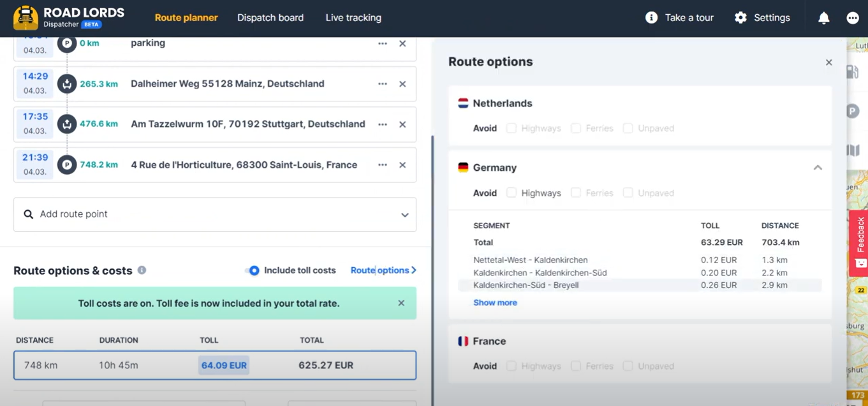Viewport: 868px width, 406px height.
Task: Open notifications via the bell icon
Action: (823, 17)
